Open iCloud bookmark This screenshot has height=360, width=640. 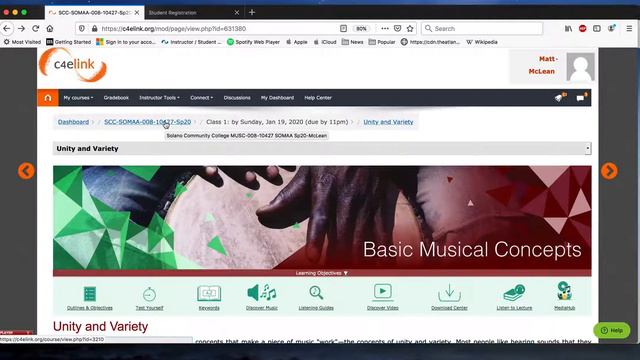click(x=325, y=42)
